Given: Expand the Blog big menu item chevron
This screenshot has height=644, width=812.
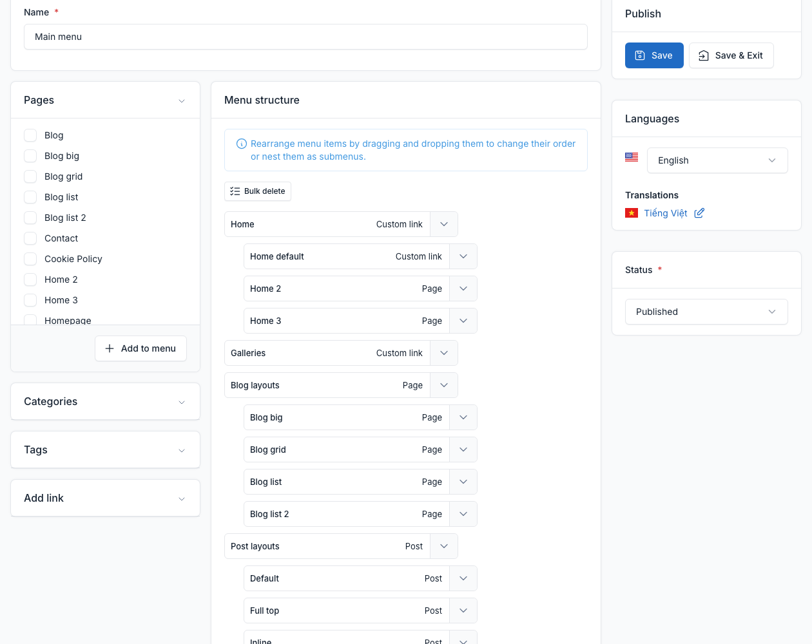Looking at the screenshot, I should (463, 417).
